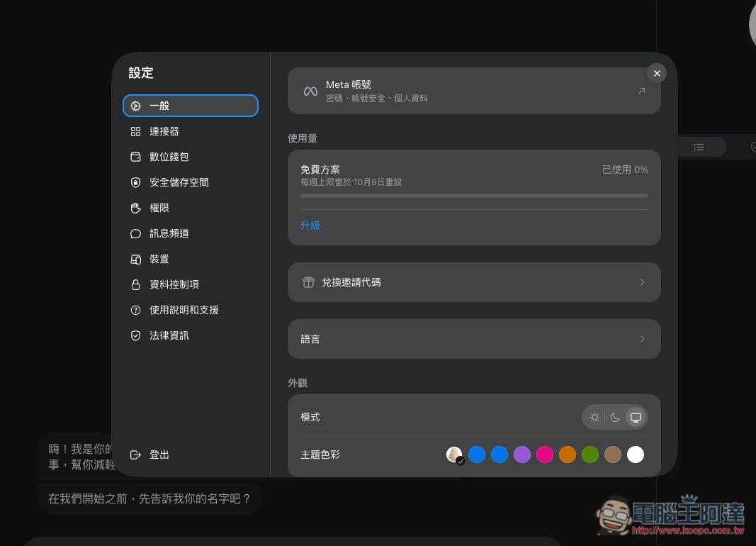Select the pink theme color

(545, 455)
